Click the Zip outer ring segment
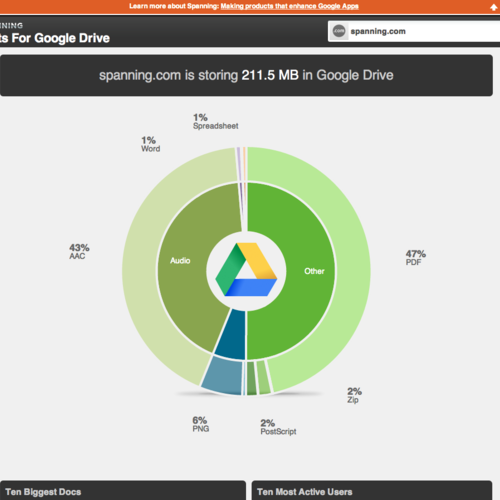Screen dimensions: 500x500 (x=263, y=377)
